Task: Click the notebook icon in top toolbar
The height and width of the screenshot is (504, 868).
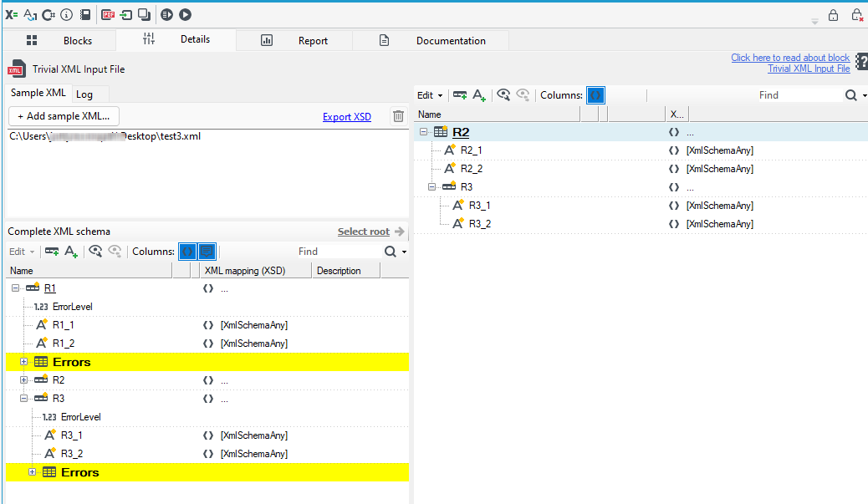Action: click(x=85, y=15)
